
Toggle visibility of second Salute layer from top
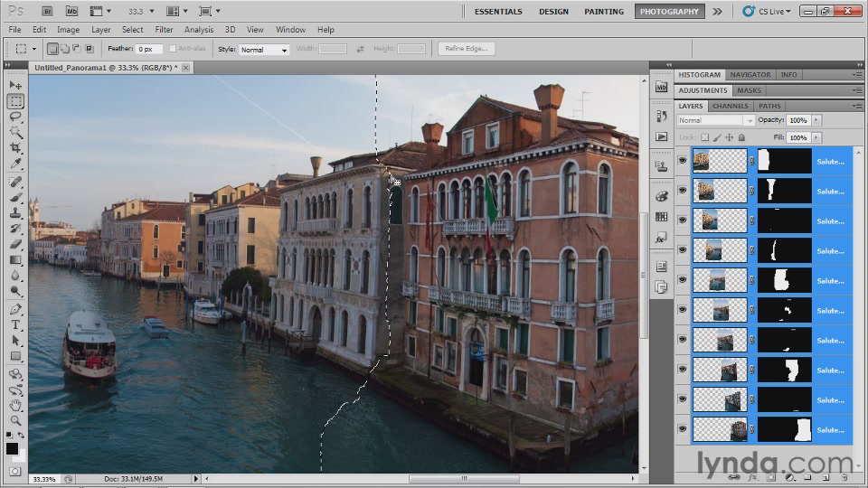(683, 191)
